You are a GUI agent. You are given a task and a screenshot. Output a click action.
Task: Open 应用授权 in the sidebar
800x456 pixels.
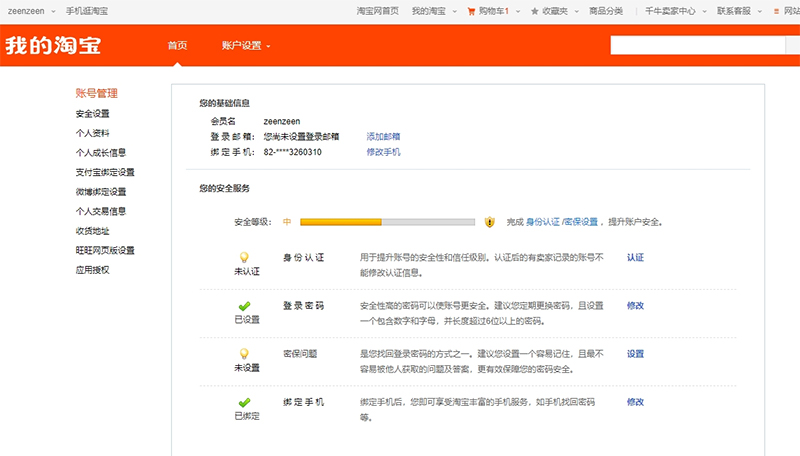(92, 270)
